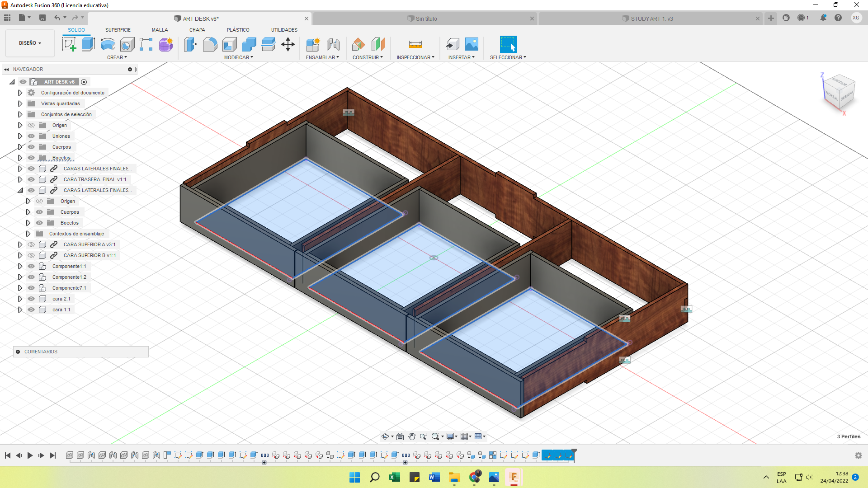
Task: Select the Extrude tool
Action: (88, 44)
